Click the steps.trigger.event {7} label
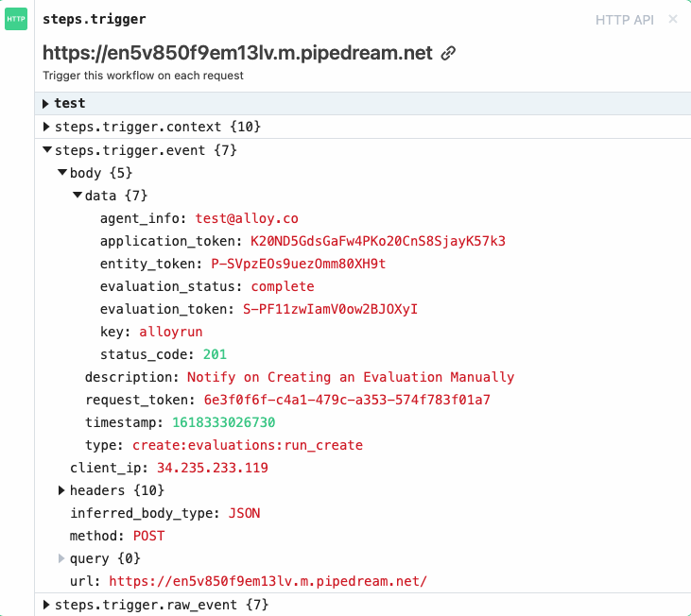 click(x=146, y=150)
